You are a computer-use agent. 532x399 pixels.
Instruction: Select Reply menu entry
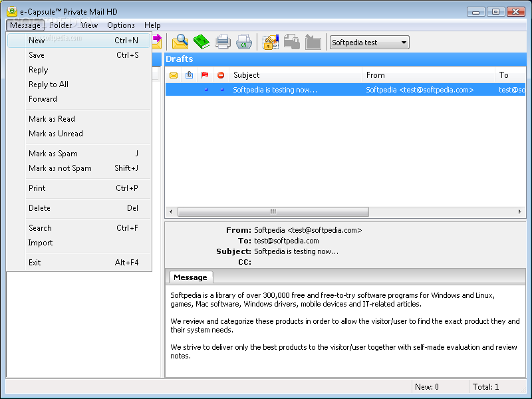(78, 70)
